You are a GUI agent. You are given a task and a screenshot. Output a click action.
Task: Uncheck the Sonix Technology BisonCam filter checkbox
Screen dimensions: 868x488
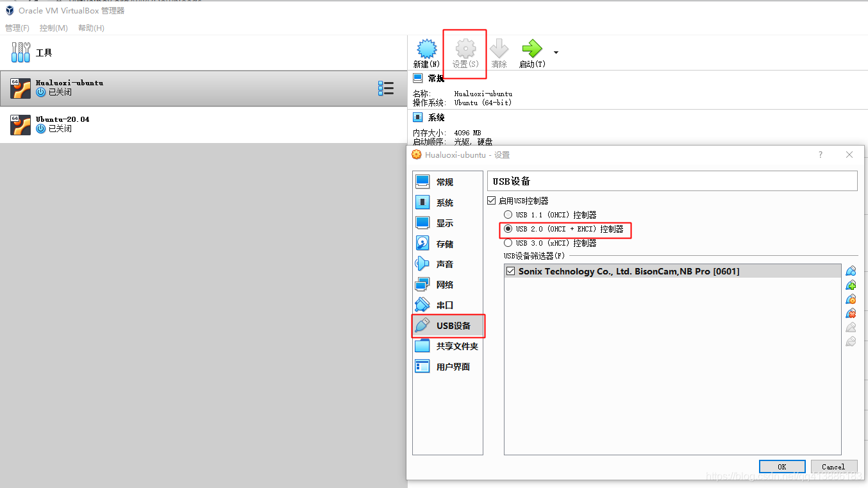click(510, 271)
